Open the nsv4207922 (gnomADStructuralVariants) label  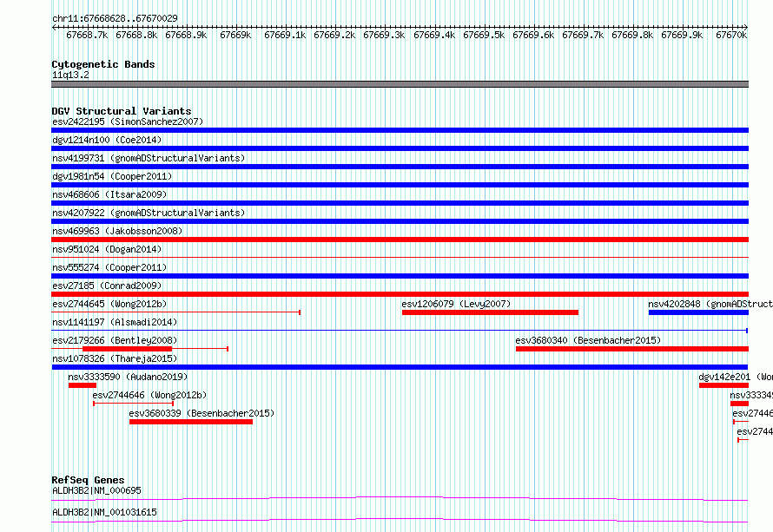(149, 213)
